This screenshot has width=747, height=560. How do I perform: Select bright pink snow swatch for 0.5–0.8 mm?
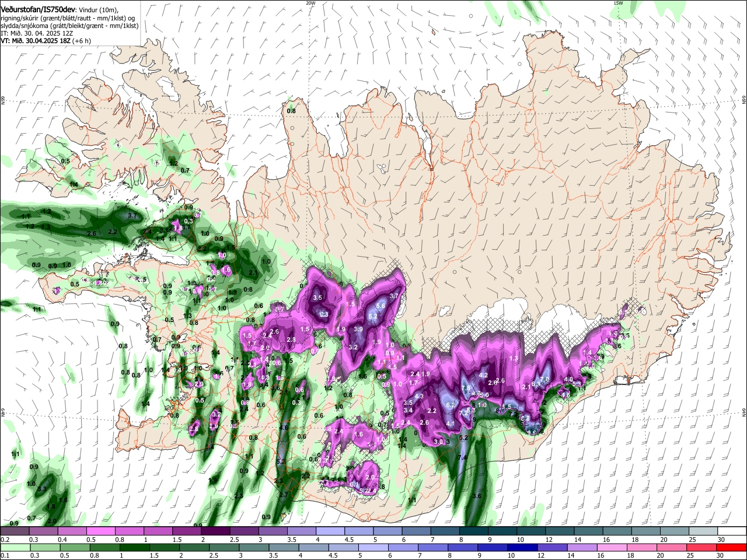tap(100, 531)
